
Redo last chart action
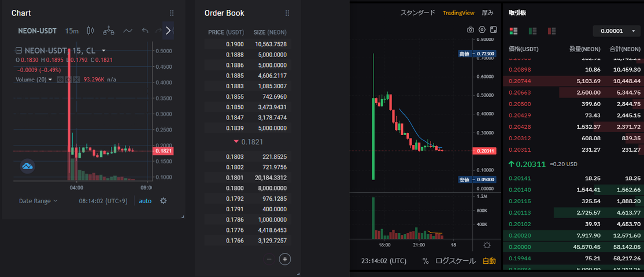click(158, 31)
